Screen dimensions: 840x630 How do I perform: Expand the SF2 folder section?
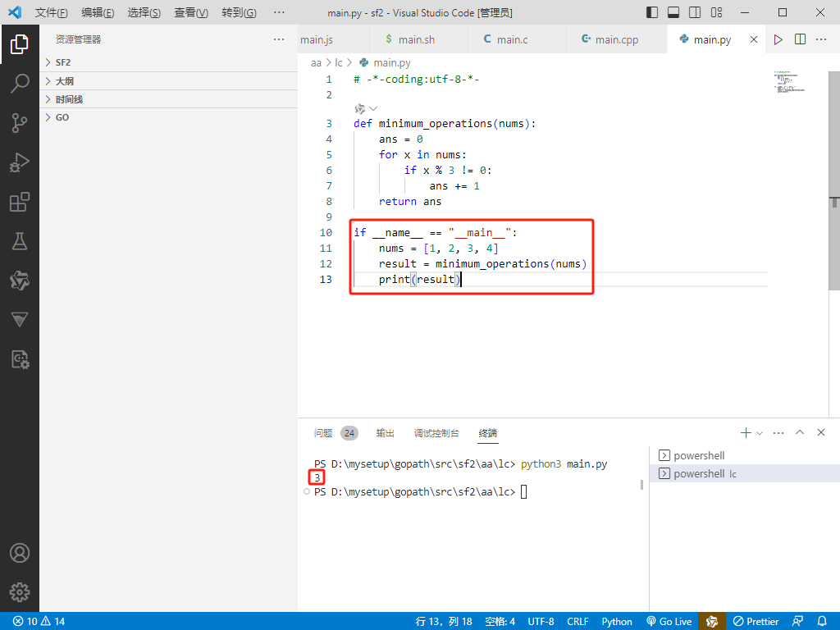click(x=168, y=62)
